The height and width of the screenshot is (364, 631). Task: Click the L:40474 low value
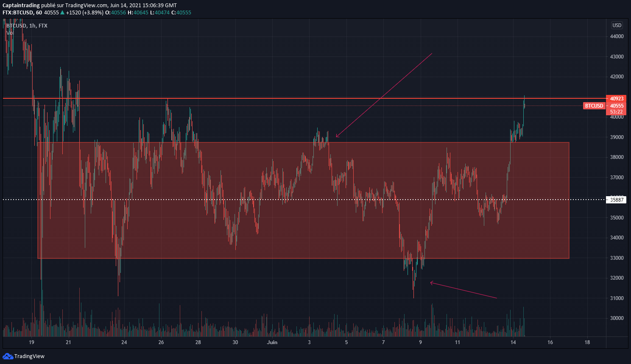coord(159,13)
